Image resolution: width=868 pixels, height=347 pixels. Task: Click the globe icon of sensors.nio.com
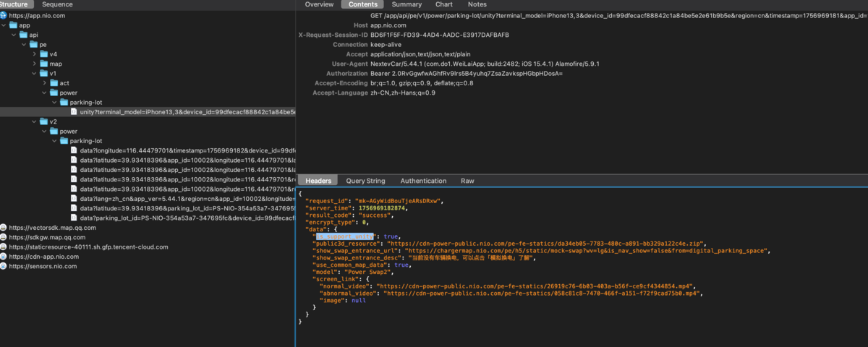[4, 266]
